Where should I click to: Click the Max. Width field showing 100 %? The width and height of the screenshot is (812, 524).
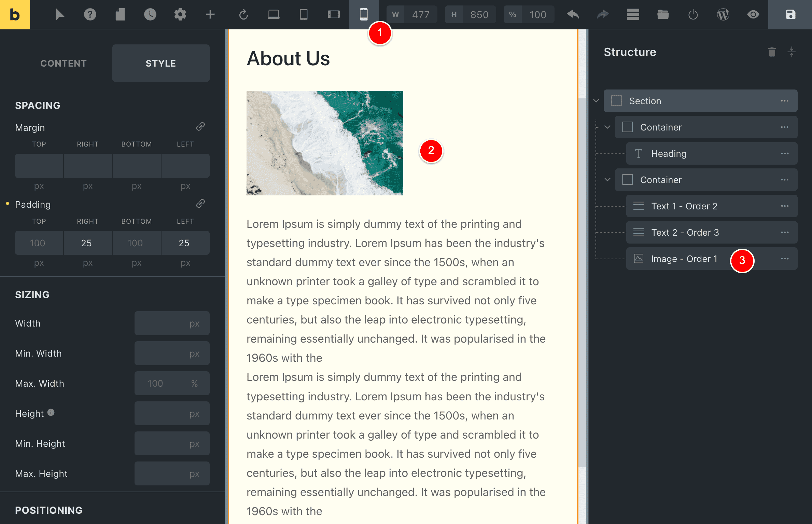pyautogui.click(x=172, y=383)
